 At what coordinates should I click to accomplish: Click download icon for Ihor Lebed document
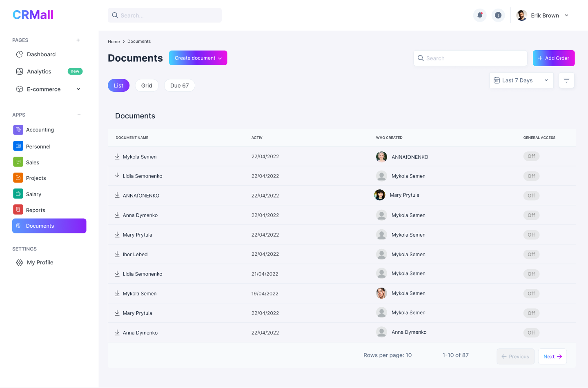click(117, 254)
